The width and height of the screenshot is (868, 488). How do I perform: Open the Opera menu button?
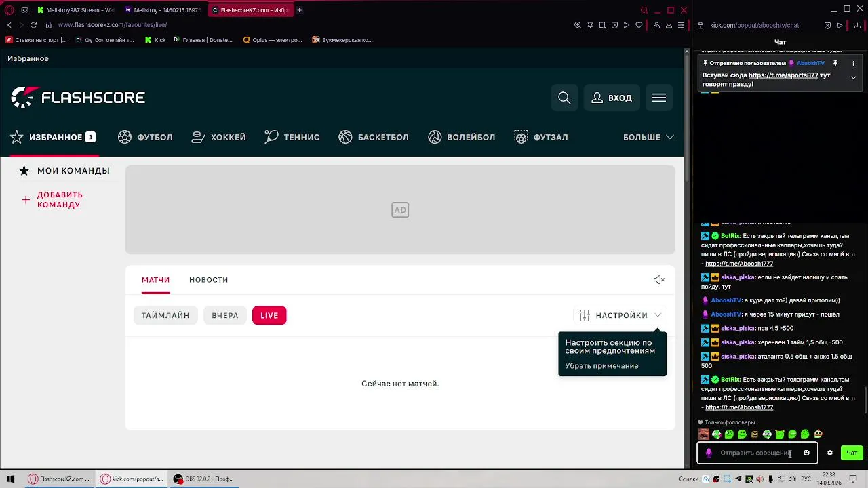tap(9, 10)
